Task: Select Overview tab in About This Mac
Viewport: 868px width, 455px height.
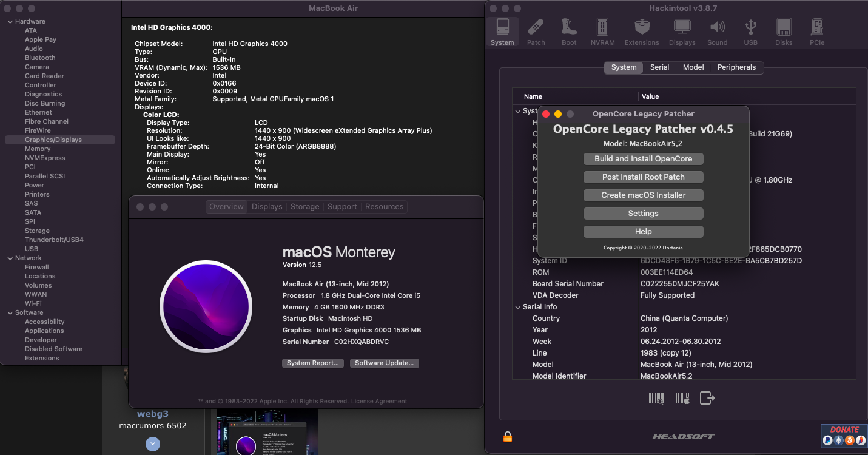Action: (x=226, y=207)
